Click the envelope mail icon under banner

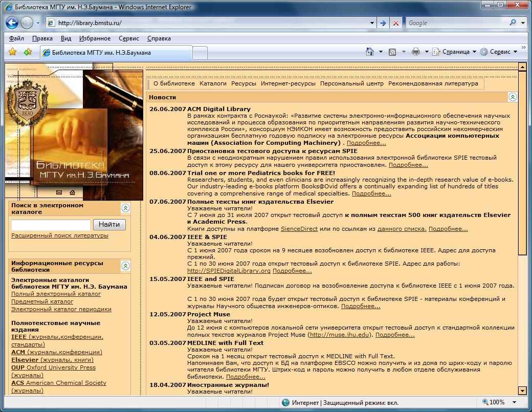pos(59,192)
